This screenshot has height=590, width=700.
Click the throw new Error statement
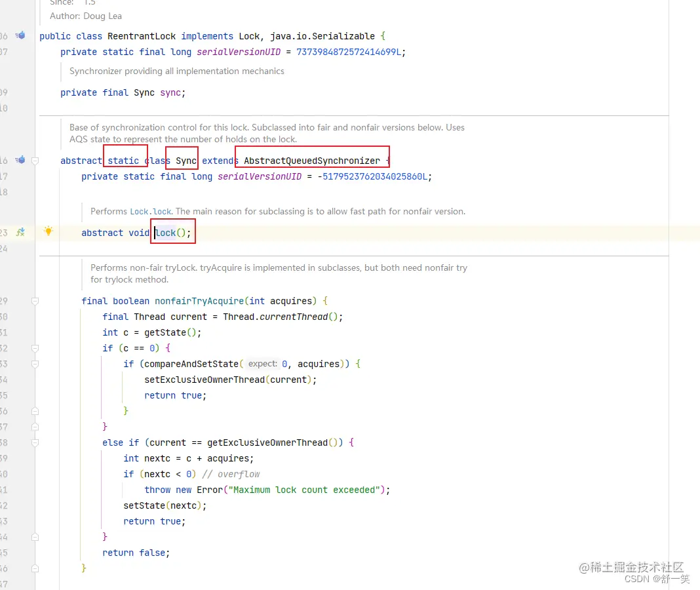(267, 490)
